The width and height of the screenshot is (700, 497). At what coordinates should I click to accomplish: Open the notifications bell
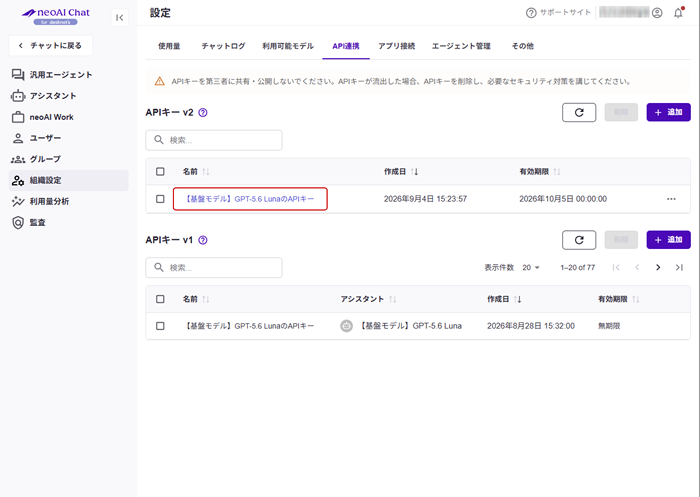(x=679, y=13)
